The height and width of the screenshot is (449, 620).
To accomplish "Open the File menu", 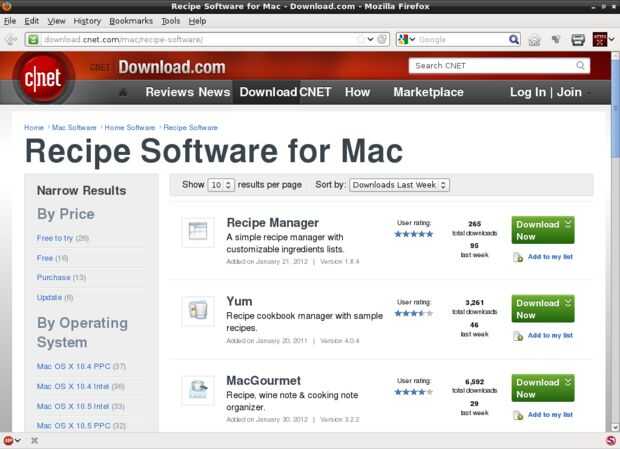I will 10,21.
